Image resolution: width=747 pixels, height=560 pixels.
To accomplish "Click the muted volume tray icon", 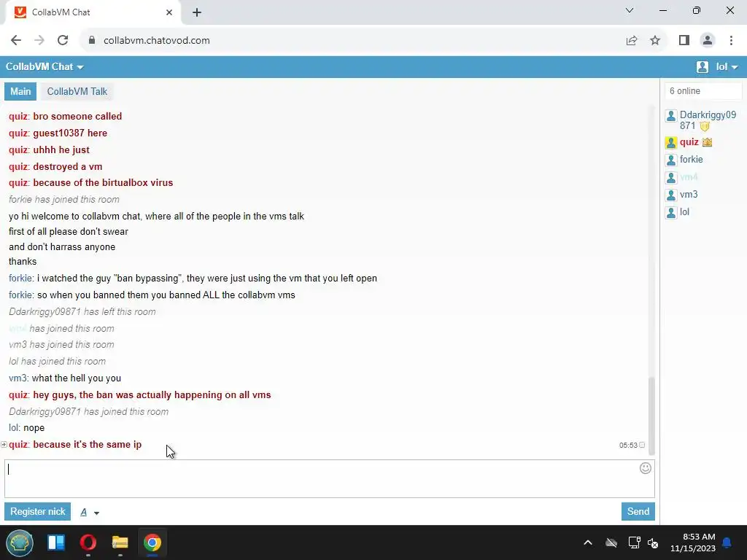I will click(x=653, y=542).
